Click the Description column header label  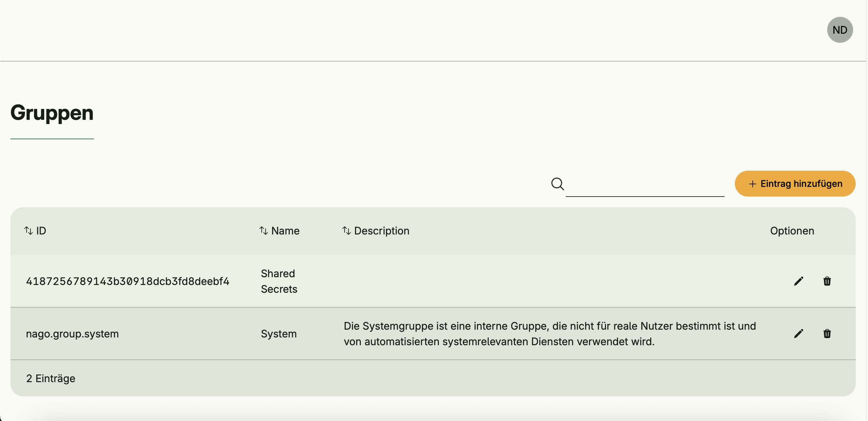pos(382,231)
